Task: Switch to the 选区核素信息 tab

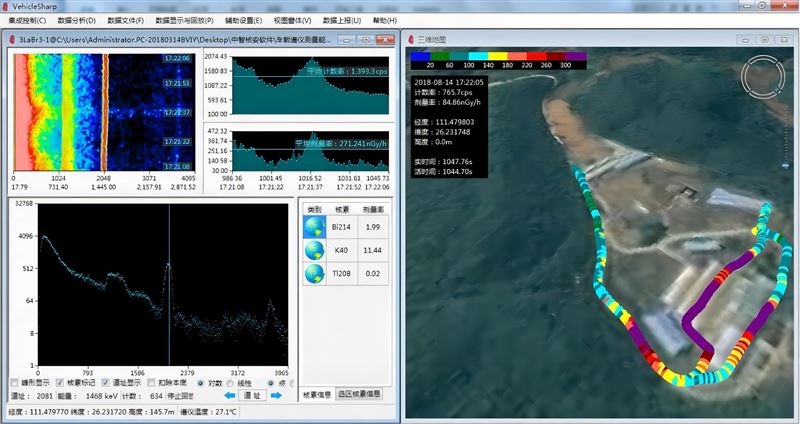Action: (359, 394)
